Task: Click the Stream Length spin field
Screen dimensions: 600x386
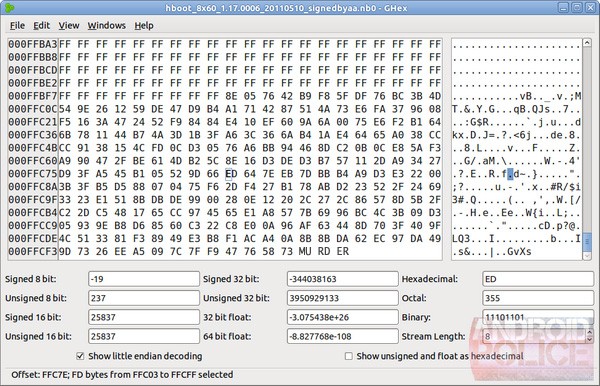Action: [x=534, y=336]
